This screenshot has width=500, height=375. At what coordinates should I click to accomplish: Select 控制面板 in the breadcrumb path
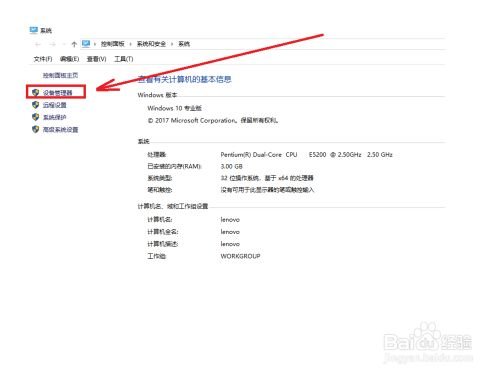click(x=113, y=44)
